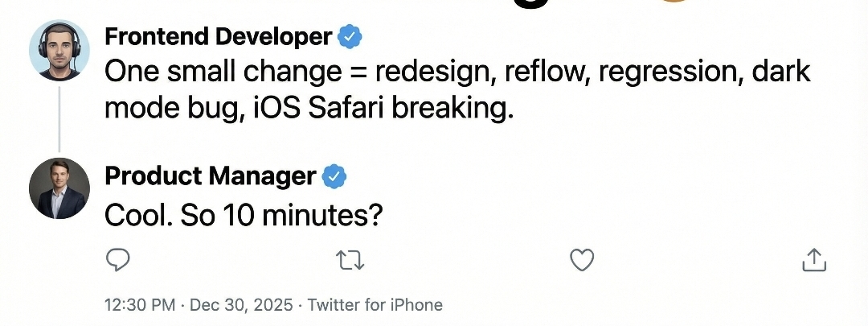The image size is (868, 326).
Task: Visit the Frontend Developer profile name
Action: tap(218, 36)
